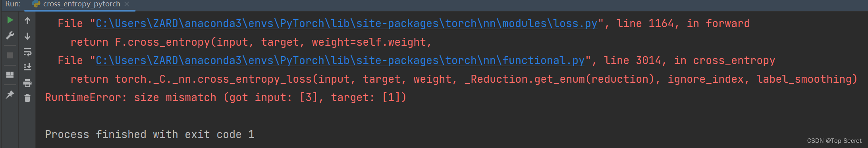This screenshot has height=148, width=868.
Task: Click 'Process finished with exit code 1' line
Action: [150, 134]
